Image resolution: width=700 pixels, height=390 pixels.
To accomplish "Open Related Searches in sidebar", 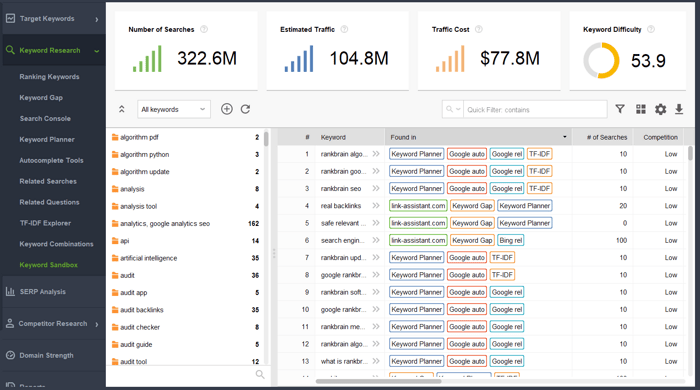I will pyautogui.click(x=48, y=181).
